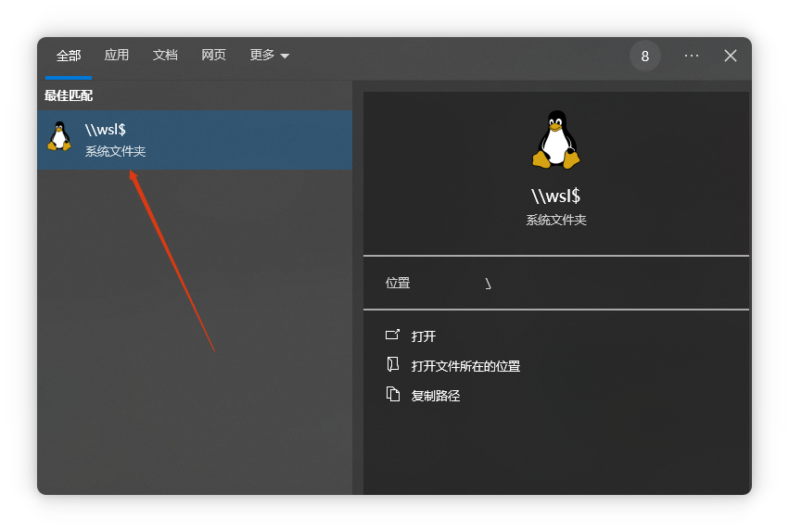Click the 位置 path value
The height and width of the screenshot is (532, 789).
coord(488,285)
